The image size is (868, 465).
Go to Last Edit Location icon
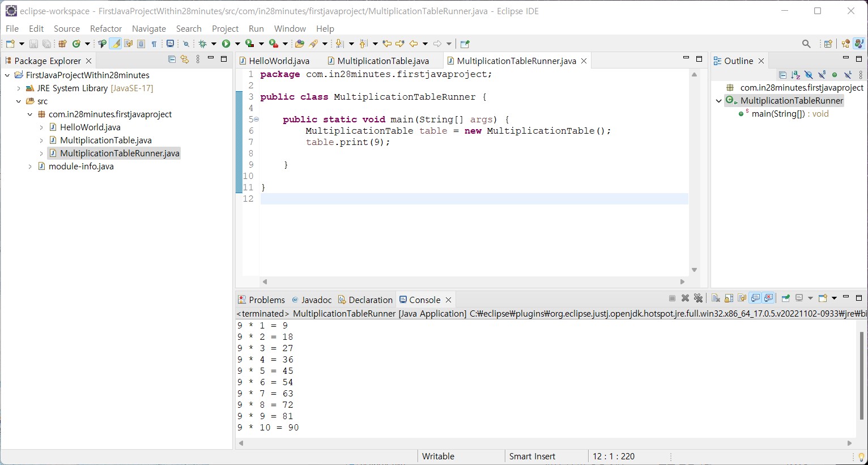tap(386, 44)
